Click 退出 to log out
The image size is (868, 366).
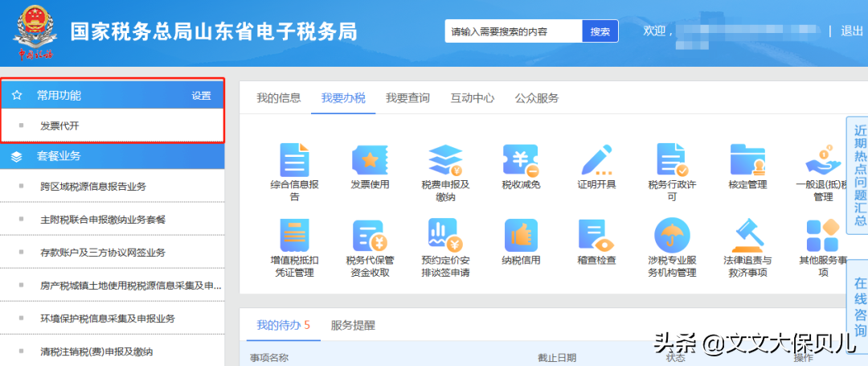(851, 31)
